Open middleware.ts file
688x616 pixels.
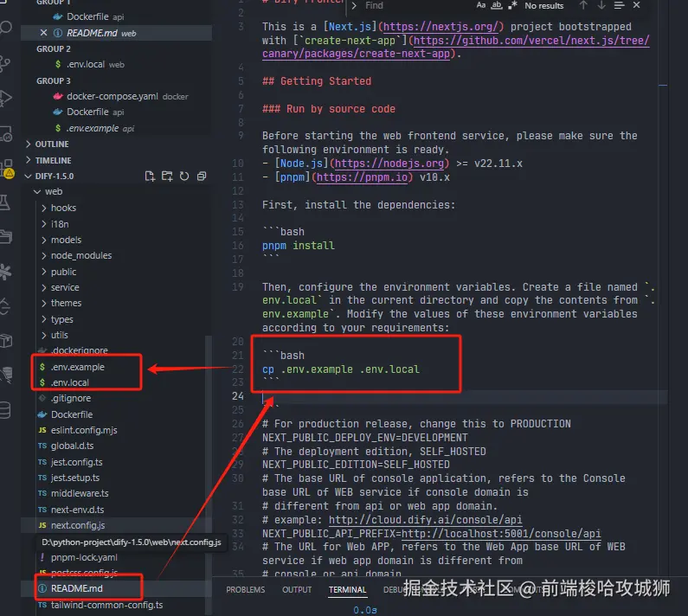pos(80,494)
